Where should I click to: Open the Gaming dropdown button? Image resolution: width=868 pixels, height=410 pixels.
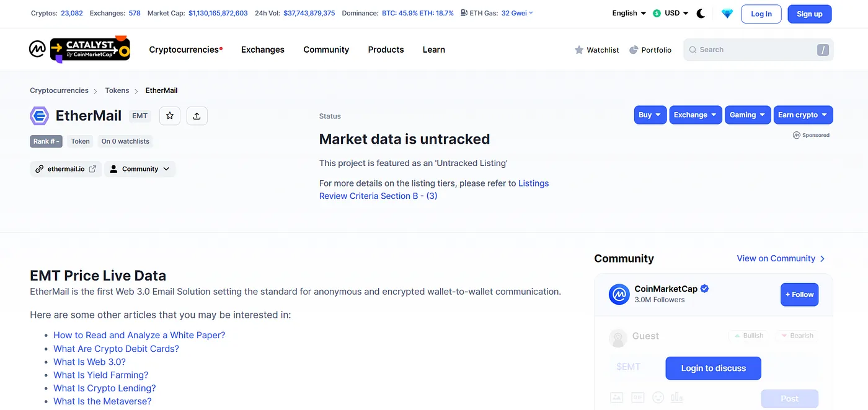click(x=748, y=115)
